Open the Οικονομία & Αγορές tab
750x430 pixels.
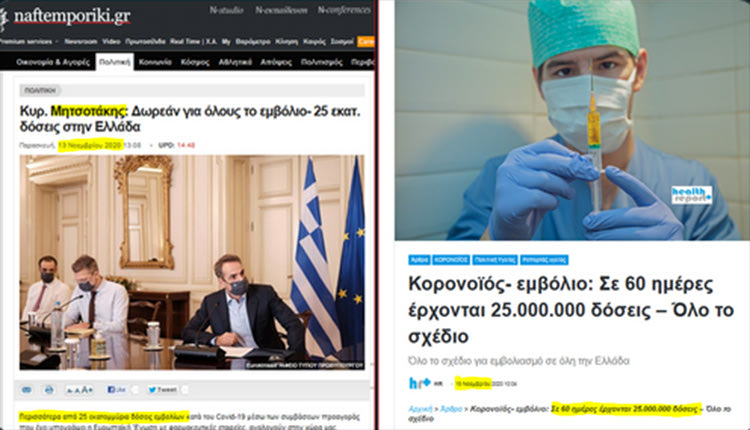click(x=53, y=62)
